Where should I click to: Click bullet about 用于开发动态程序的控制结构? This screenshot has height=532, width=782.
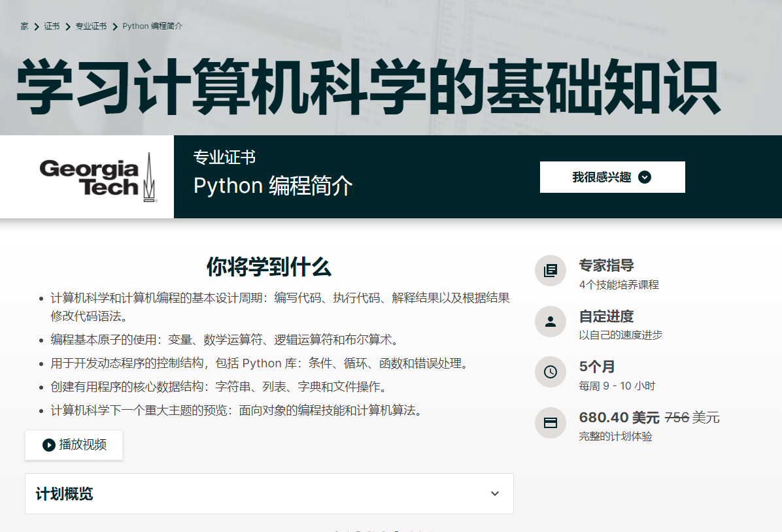(260, 363)
